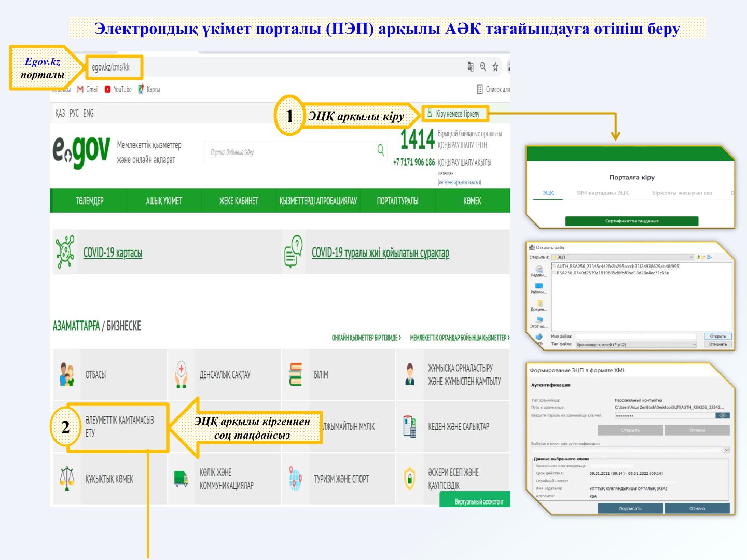Click the Сертификатты таңдаңыз button
Viewport: 747px width, 560px height.
pyautogui.click(x=631, y=221)
